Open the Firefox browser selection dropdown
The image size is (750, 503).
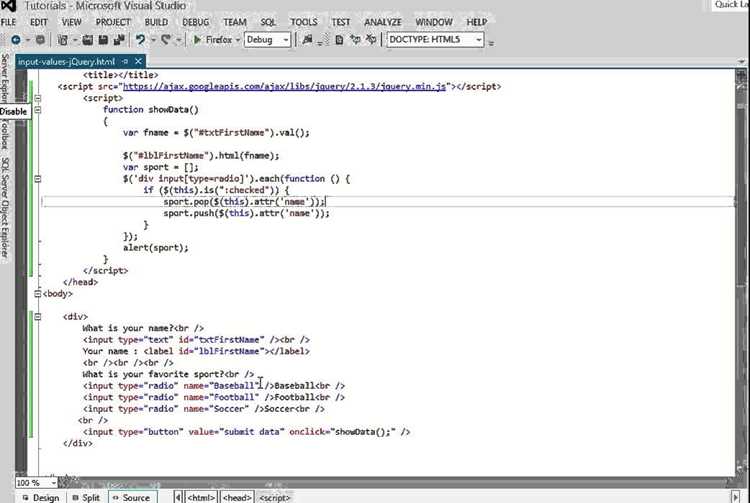pyautogui.click(x=238, y=40)
